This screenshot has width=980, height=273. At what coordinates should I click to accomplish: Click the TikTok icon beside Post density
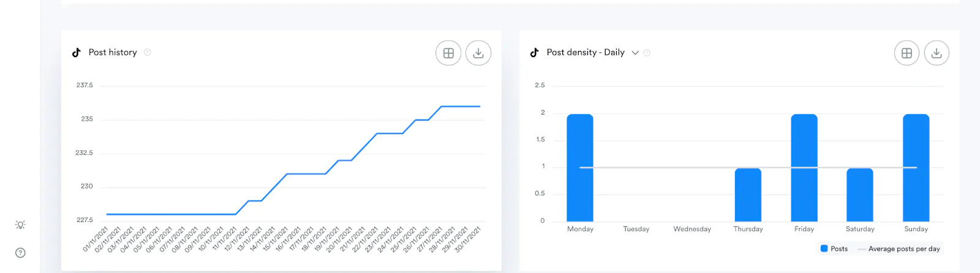click(535, 53)
